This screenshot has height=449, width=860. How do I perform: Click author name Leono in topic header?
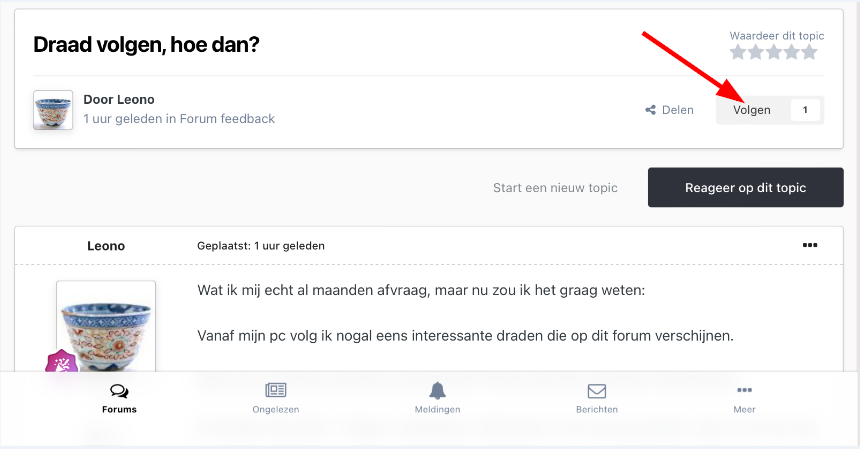(x=136, y=100)
